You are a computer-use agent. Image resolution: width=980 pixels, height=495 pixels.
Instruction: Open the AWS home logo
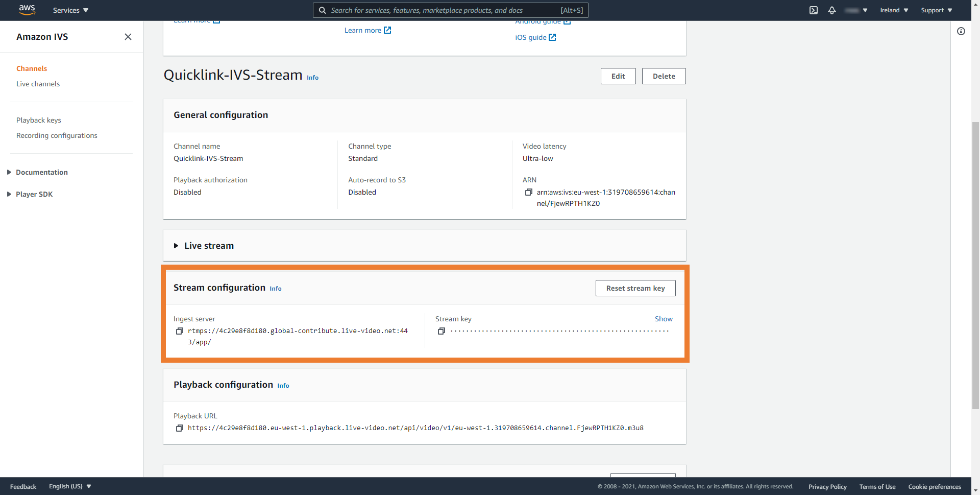point(27,10)
